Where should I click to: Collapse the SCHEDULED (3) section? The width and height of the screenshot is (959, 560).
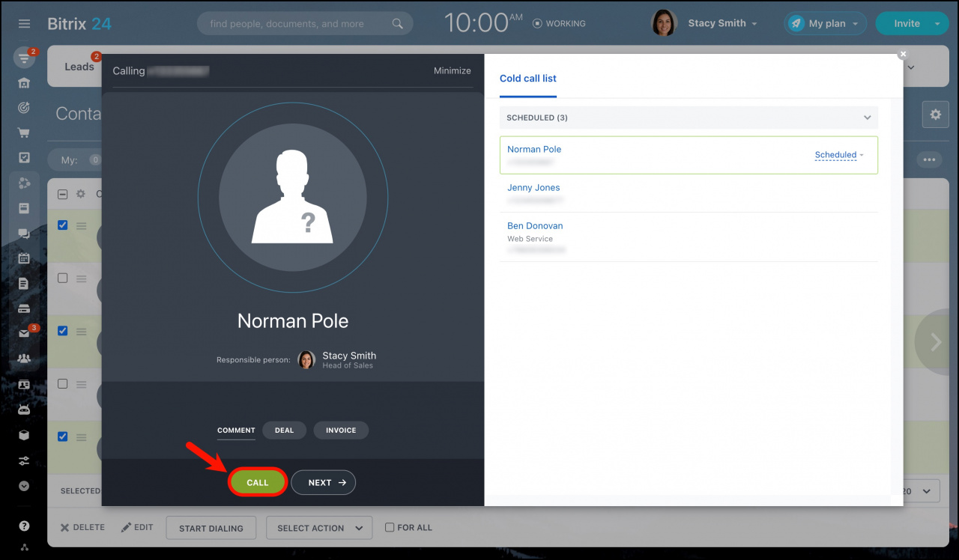click(868, 118)
